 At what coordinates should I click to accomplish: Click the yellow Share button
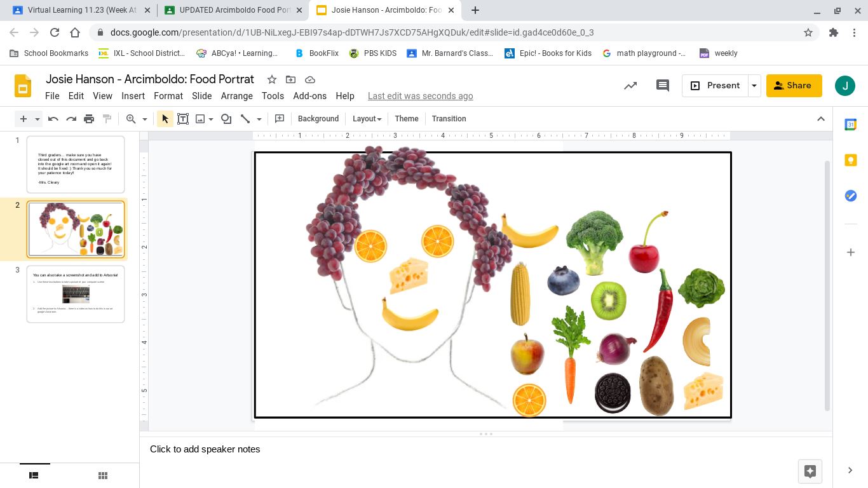pyautogui.click(x=794, y=86)
